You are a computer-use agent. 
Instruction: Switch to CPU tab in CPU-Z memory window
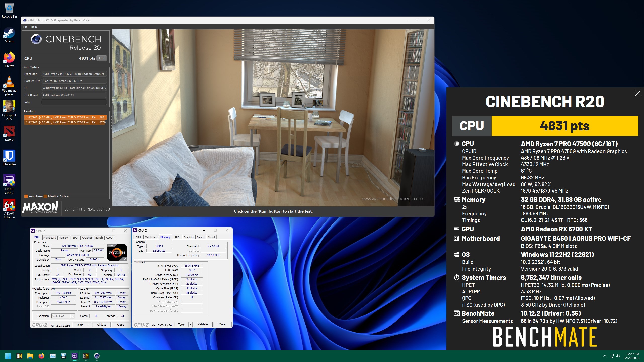tap(138, 237)
